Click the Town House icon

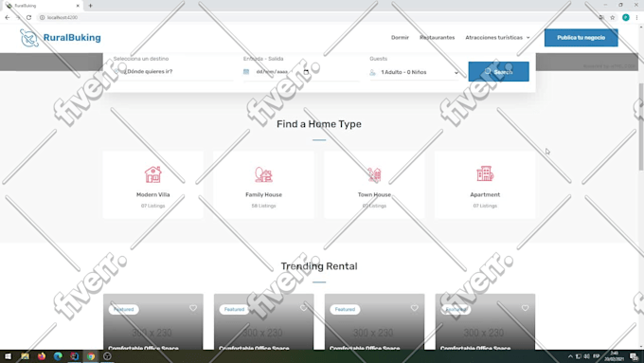374,174
